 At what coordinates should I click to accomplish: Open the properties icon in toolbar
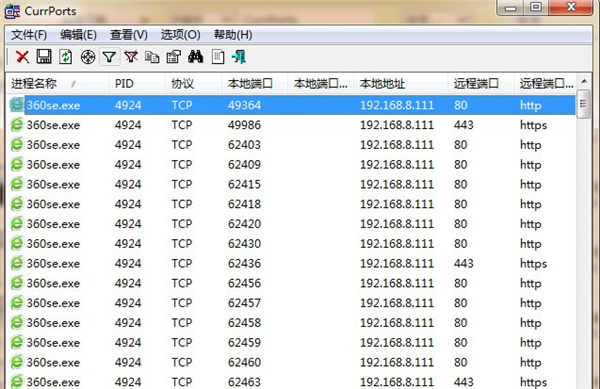click(174, 57)
